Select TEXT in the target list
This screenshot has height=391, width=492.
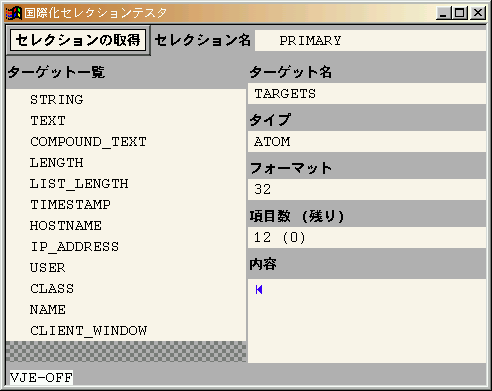tap(126, 121)
